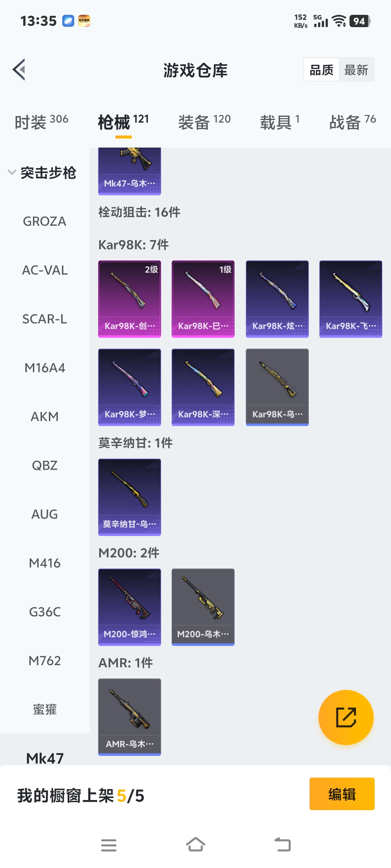Tap the yellow share floating button

[x=346, y=717]
